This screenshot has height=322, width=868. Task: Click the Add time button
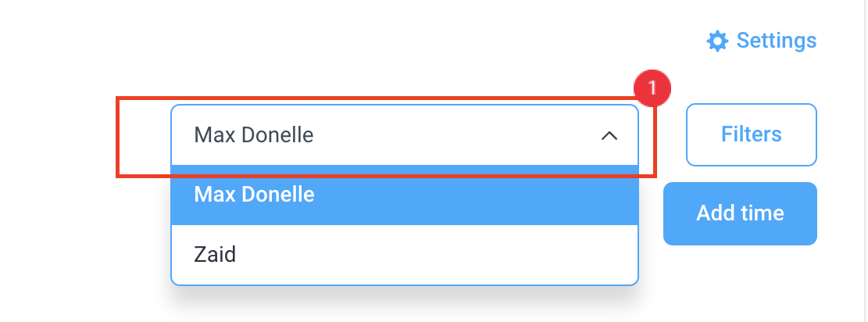click(x=740, y=213)
